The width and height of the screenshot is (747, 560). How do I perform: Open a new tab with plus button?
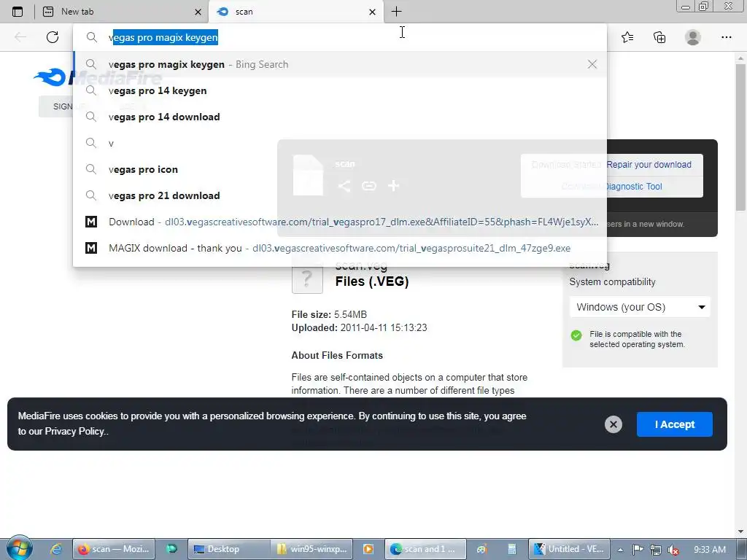396,12
